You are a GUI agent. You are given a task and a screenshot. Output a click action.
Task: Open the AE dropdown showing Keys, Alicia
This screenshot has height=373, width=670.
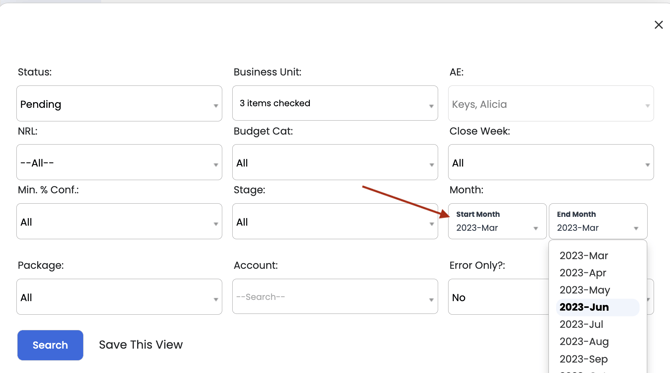[551, 103]
